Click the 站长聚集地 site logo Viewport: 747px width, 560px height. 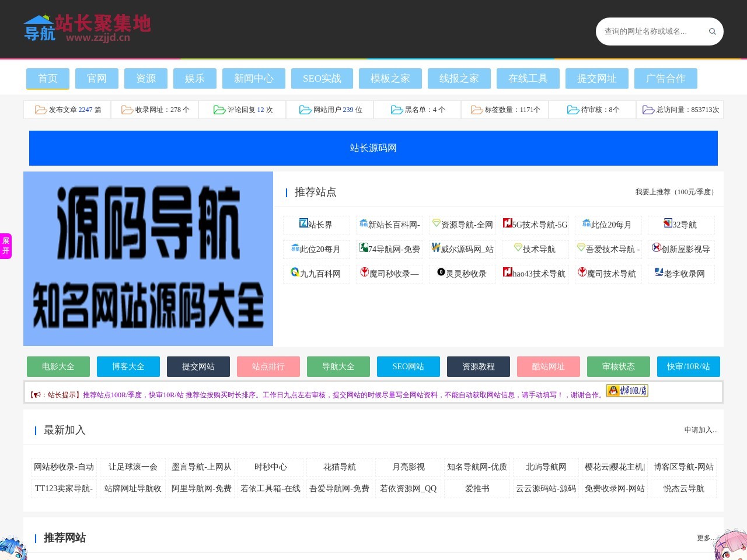pos(88,29)
